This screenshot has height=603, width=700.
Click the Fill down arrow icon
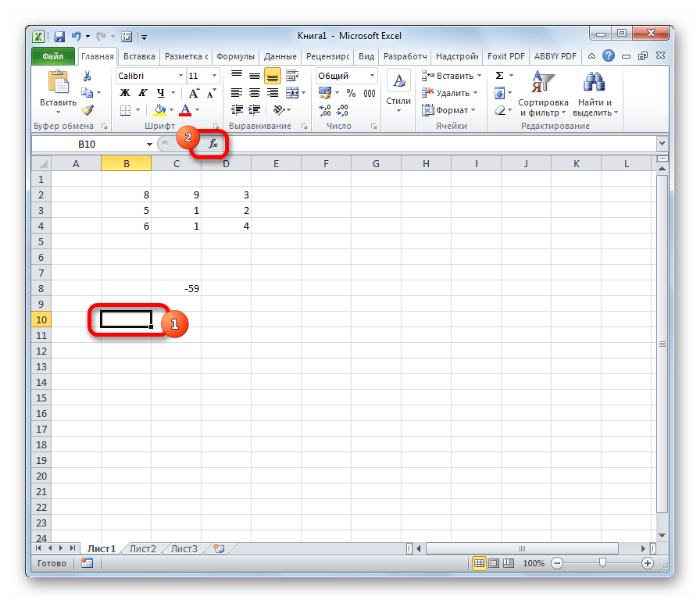coord(499,93)
